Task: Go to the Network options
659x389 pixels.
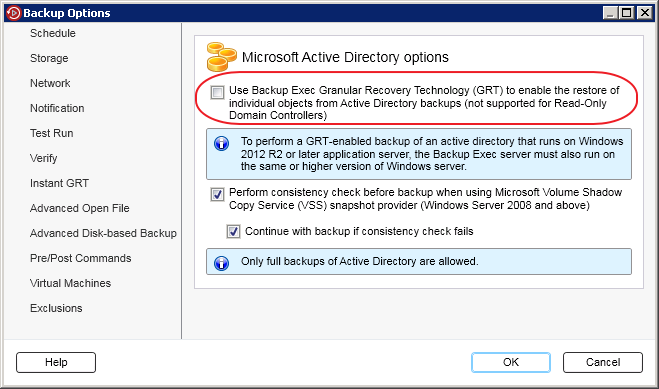Action: coord(50,83)
